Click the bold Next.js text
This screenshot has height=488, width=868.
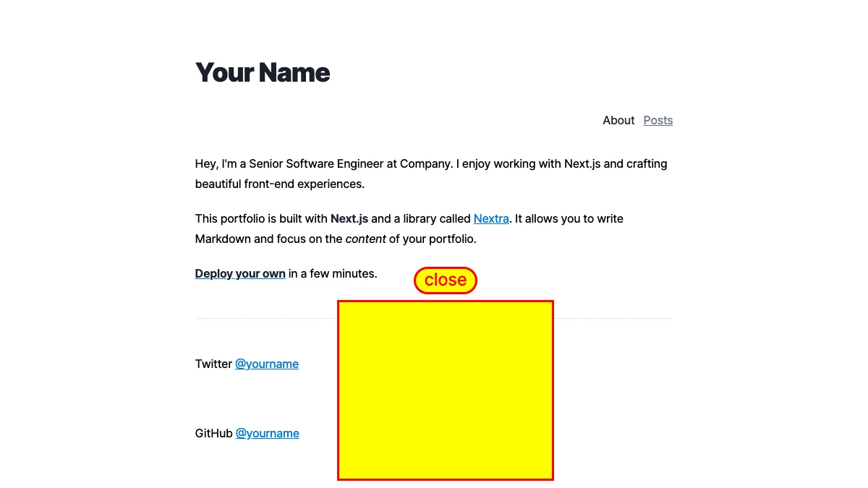pyautogui.click(x=349, y=218)
